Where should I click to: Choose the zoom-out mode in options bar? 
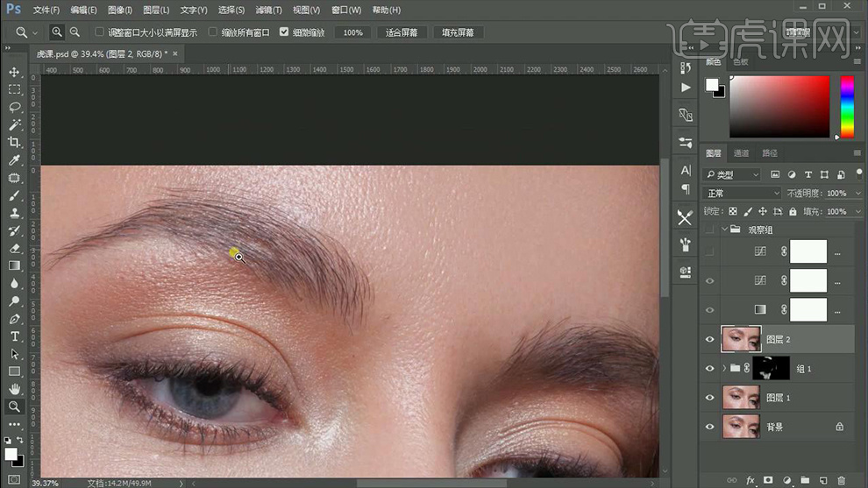(75, 32)
